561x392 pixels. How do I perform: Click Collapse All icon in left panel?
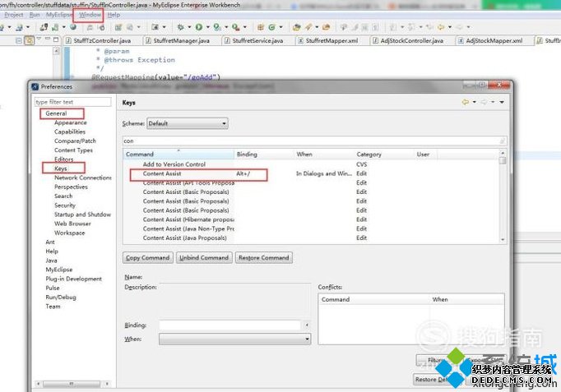pyautogui.click(x=19, y=41)
